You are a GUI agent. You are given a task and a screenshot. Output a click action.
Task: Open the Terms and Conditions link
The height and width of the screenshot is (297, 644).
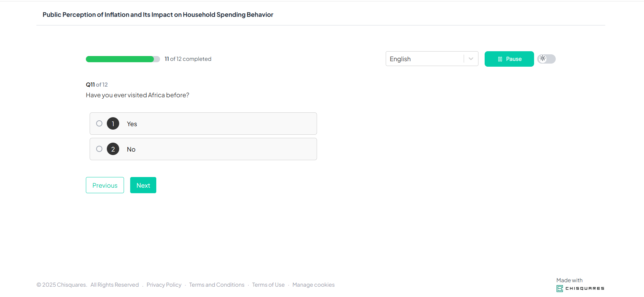click(216, 285)
